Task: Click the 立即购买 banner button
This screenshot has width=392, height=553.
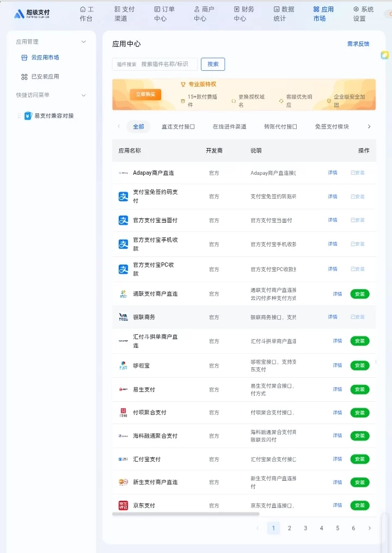Action: (x=145, y=95)
